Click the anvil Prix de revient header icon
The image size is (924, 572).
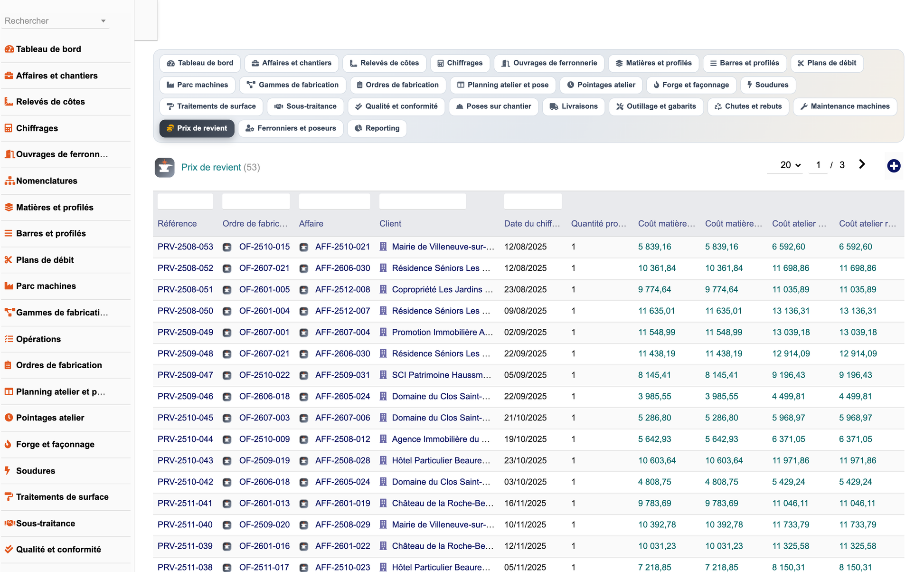pyautogui.click(x=165, y=167)
